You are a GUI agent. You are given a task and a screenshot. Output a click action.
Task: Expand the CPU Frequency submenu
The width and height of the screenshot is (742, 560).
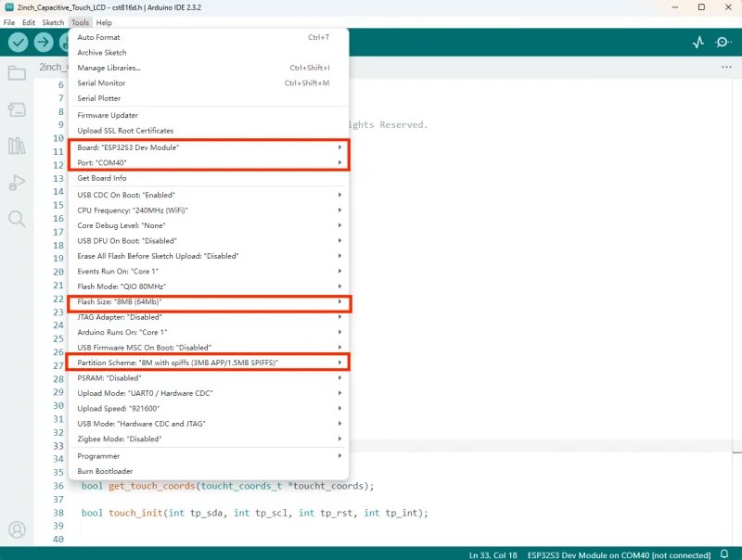pyautogui.click(x=208, y=210)
